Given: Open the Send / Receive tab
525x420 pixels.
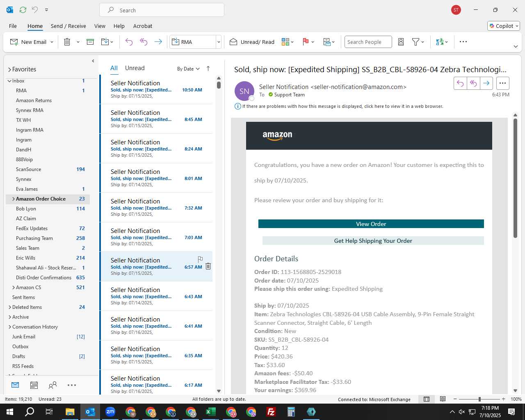Looking at the screenshot, I should click(x=68, y=26).
